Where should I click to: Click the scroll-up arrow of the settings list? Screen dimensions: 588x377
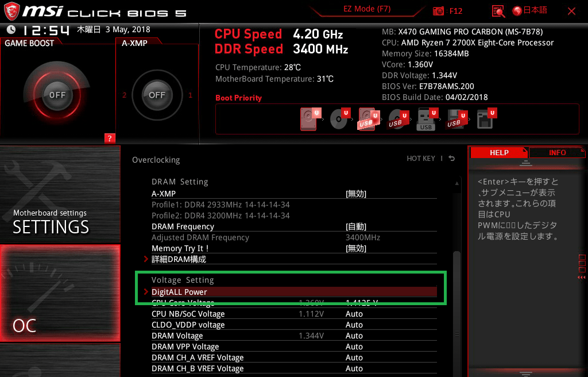click(x=457, y=183)
